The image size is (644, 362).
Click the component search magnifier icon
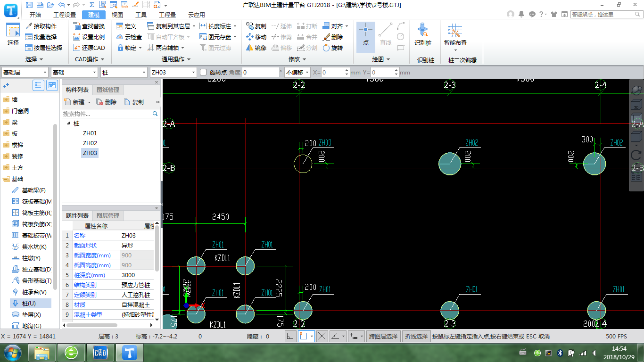coord(155,114)
